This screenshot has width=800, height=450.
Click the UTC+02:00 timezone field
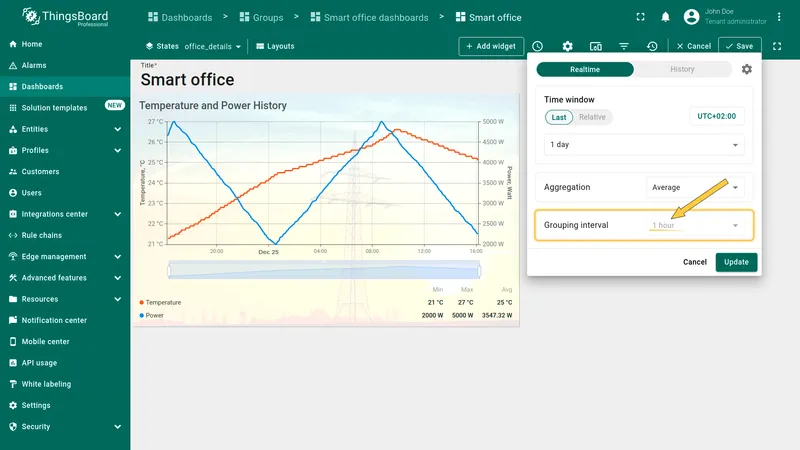[x=716, y=116]
